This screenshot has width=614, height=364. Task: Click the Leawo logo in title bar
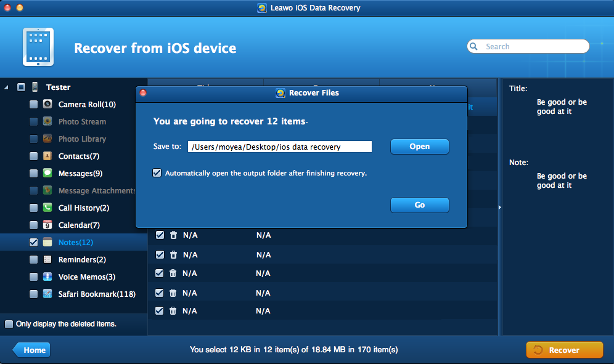[x=261, y=8]
